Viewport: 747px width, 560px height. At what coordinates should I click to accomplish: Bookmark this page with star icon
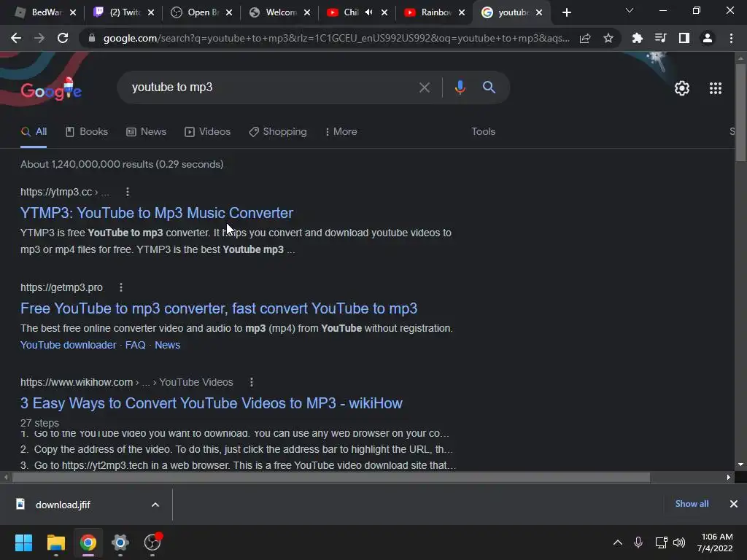608,38
